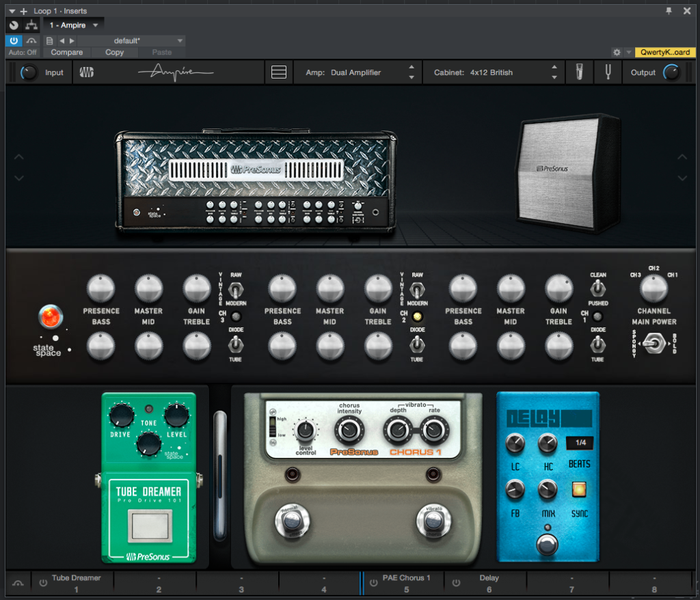Flip CH 1 Clean/Pushed switch

click(x=597, y=289)
